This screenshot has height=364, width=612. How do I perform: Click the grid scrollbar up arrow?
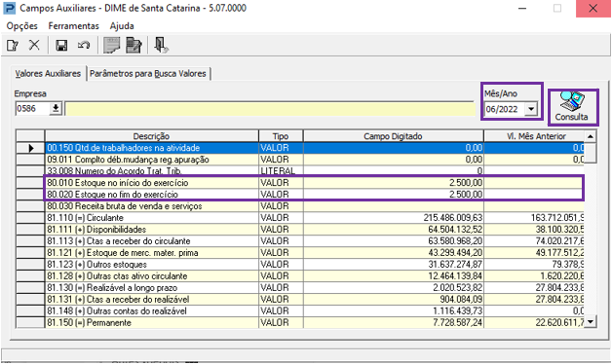point(591,136)
